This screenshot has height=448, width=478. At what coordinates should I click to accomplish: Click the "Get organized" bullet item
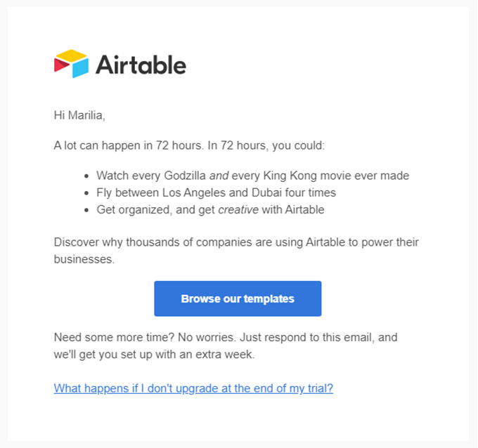click(x=210, y=209)
